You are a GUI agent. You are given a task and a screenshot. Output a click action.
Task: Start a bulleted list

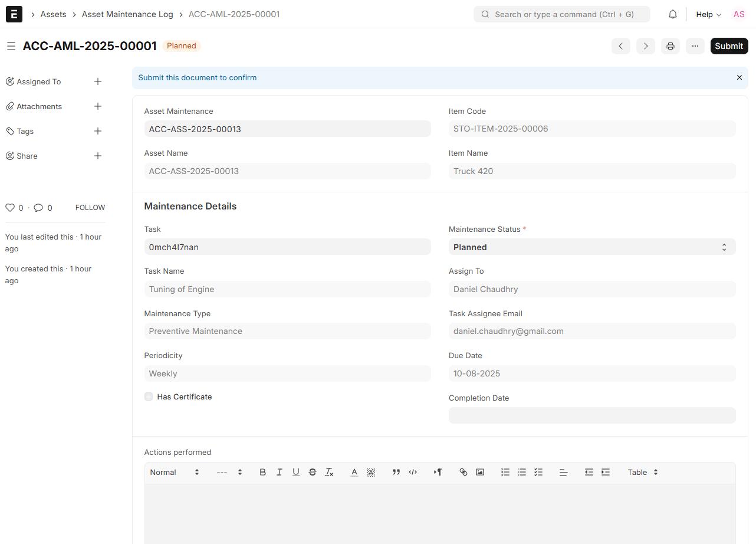click(522, 472)
